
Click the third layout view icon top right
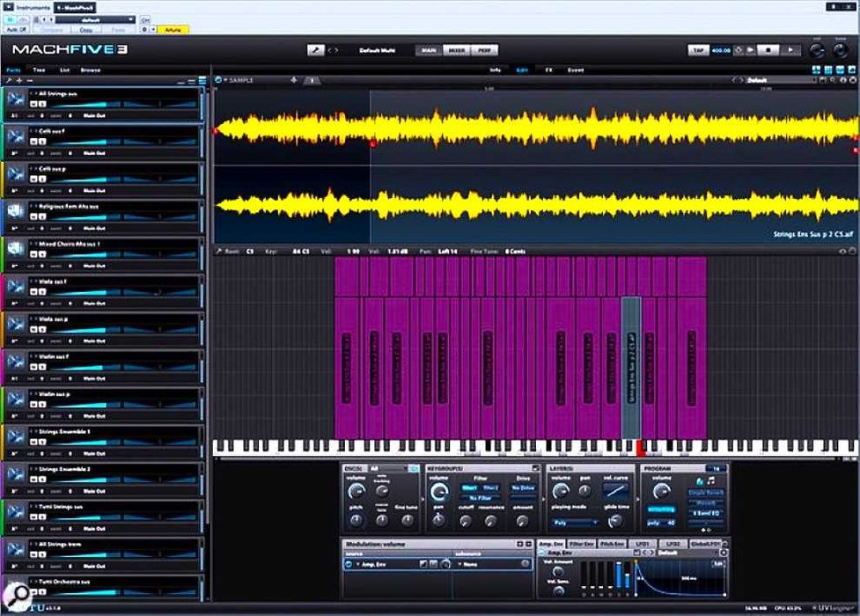[x=840, y=70]
